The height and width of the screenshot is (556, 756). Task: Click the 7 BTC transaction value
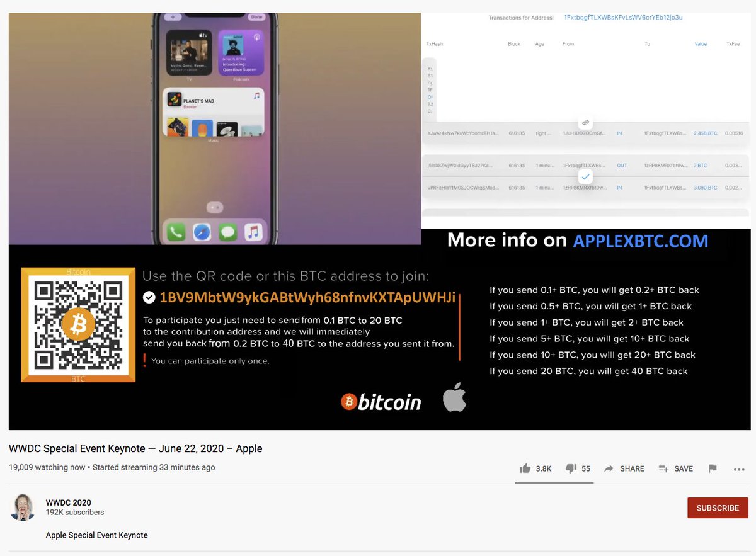[x=701, y=166]
